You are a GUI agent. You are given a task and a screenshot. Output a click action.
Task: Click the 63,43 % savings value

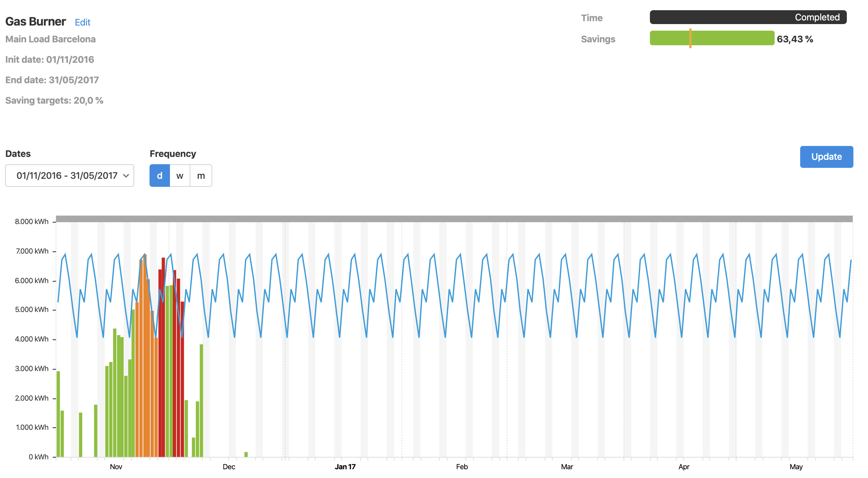[795, 39]
